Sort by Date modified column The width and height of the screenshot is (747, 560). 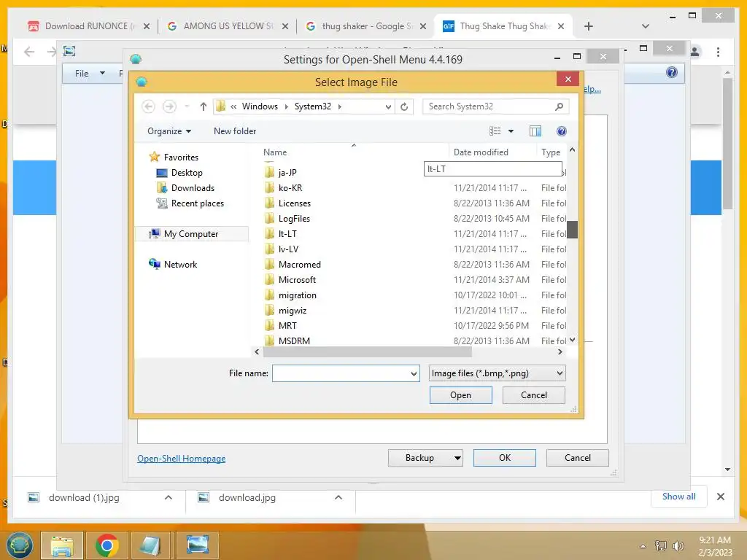pyautogui.click(x=481, y=152)
